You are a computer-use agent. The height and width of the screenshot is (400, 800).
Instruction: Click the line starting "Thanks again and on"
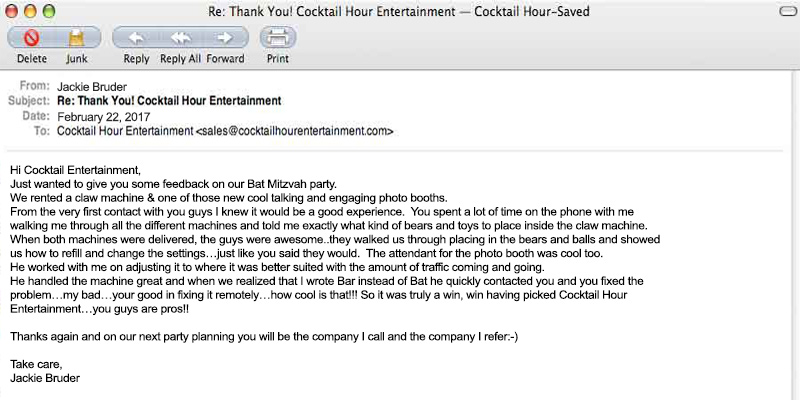pos(263,337)
